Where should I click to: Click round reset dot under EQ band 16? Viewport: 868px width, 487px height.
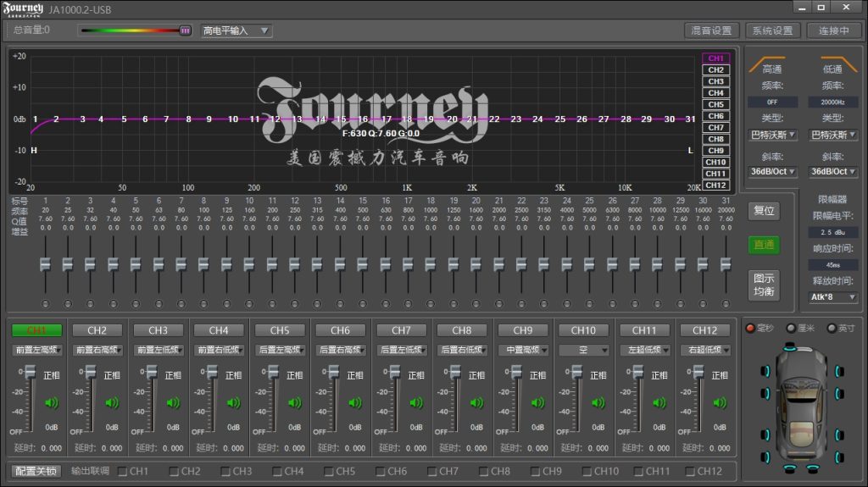click(x=386, y=304)
